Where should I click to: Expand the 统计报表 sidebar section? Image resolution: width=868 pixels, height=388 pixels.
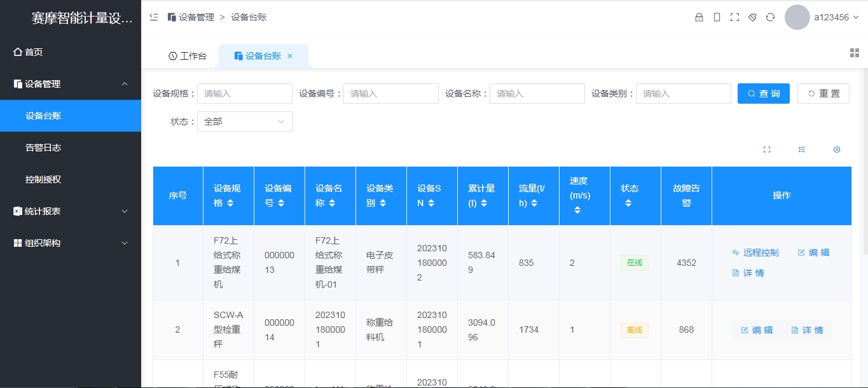tap(70, 211)
